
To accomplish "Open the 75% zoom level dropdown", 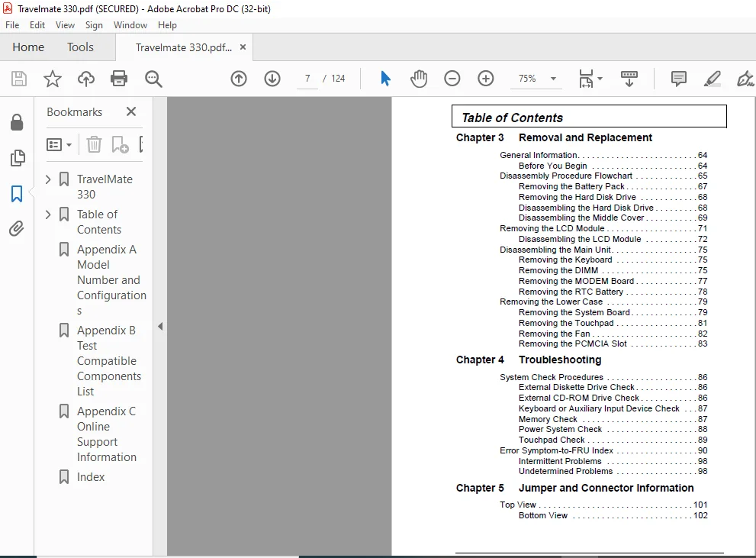I will coord(554,79).
